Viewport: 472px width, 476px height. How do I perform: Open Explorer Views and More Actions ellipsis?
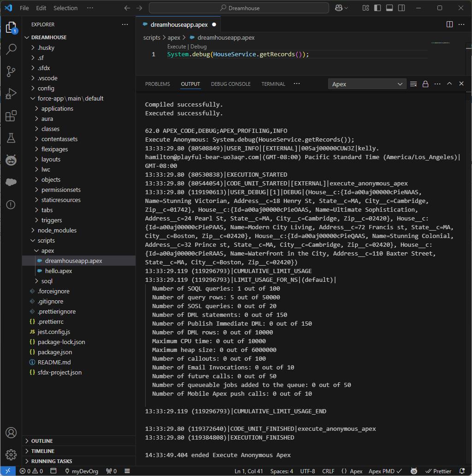[124, 24]
